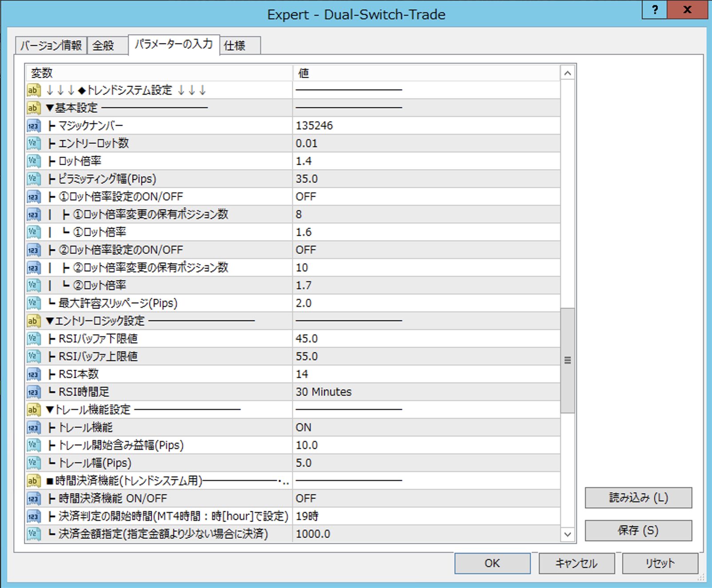This screenshot has width=712, height=588.
Task: Open the 決済判定の開始時間 19時 value dropdown
Action: pos(425,516)
